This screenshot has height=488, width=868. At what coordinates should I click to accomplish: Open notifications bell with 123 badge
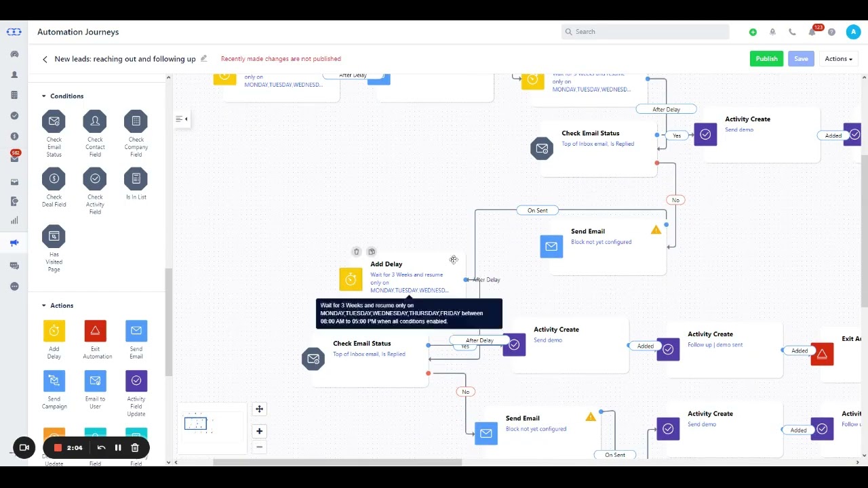click(x=812, y=32)
